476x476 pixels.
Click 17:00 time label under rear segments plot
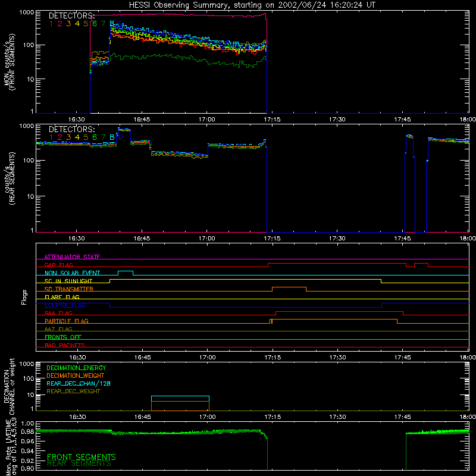[x=206, y=239]
